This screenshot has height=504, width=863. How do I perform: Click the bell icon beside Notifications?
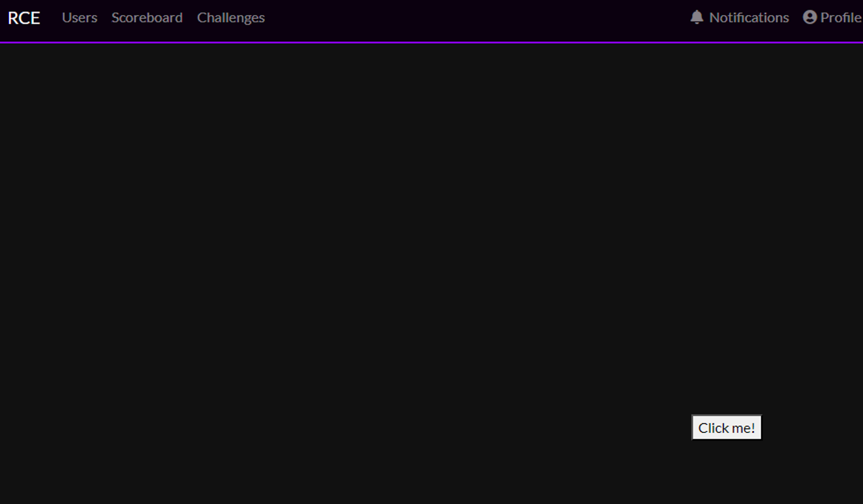point(697,17)
